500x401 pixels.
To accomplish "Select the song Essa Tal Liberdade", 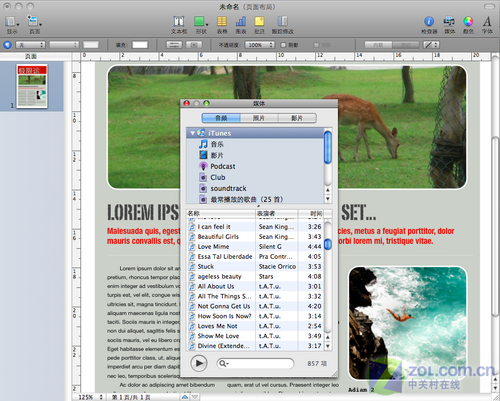I will tap(255, 257).
